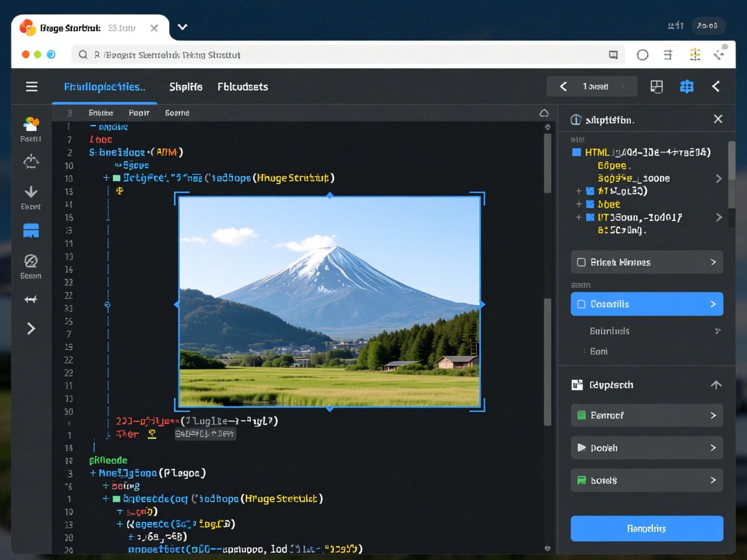Click the blue grid icon in the header
This screenshot has width=747, height=560.
pos(686,86)
